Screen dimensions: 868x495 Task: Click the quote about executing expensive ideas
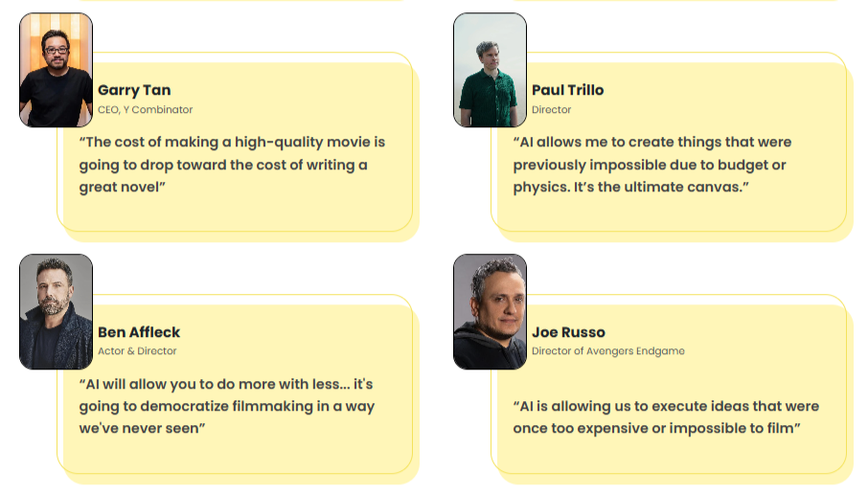[666, 416]
